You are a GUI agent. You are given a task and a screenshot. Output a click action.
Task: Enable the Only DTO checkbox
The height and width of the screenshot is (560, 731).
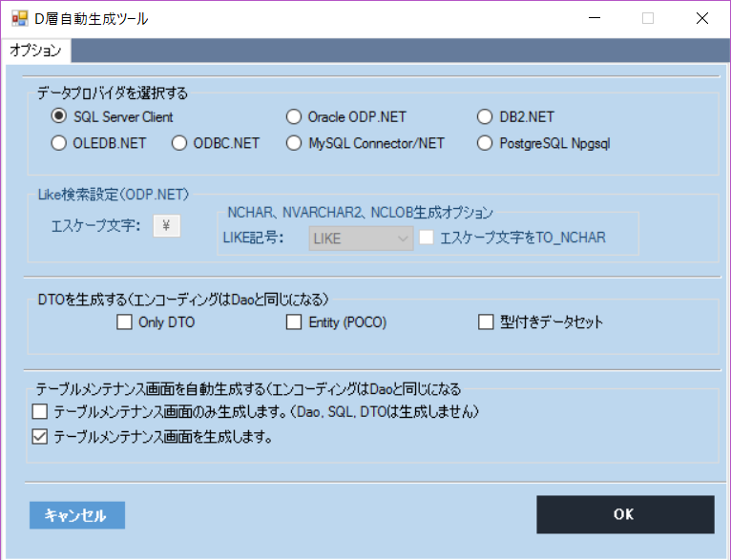[x=124, y=321]
